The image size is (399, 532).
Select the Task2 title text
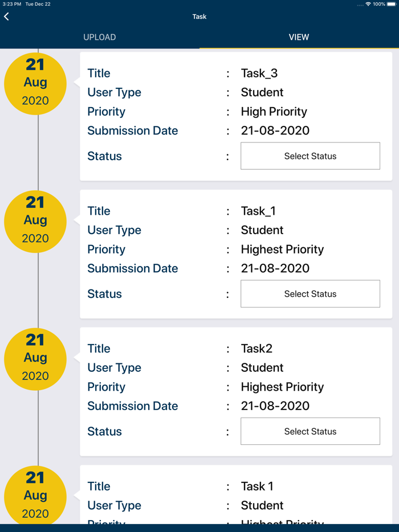point(256,349)
